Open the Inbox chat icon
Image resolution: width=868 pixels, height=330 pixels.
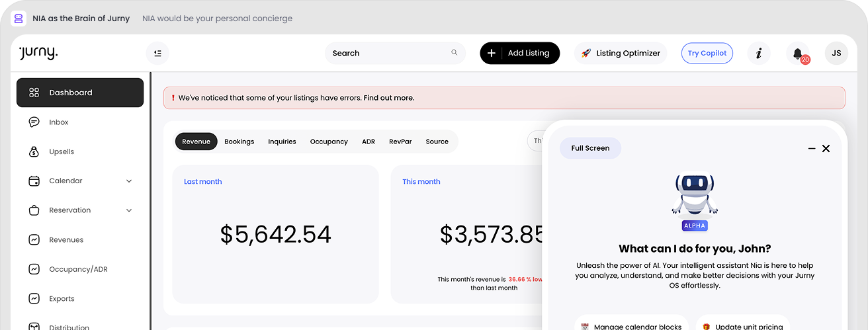(34, 122)
